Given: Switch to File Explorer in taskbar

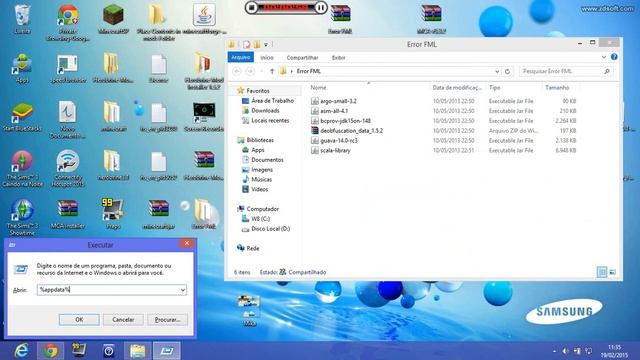Looking at the screenshot, I should (138, 351).
